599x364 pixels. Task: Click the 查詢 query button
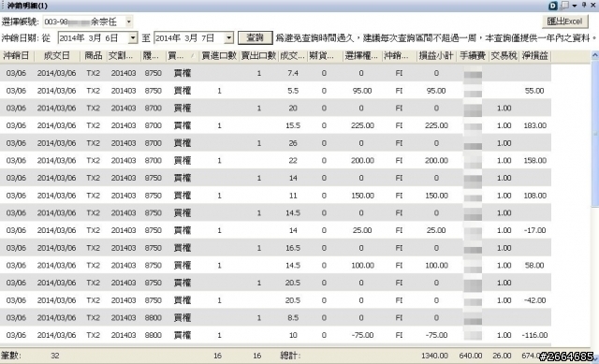(x=256, y=37)
